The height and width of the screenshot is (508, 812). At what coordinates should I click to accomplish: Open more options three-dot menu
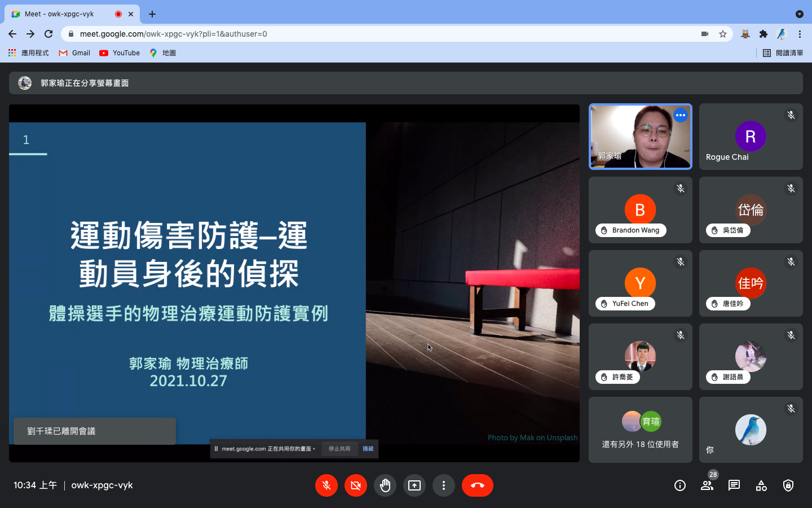tap(444, 485)
